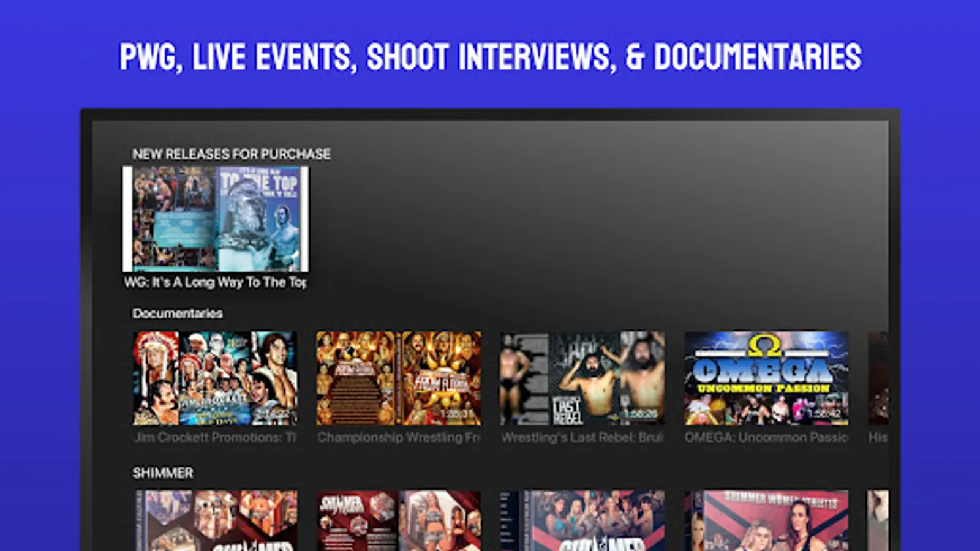The image size is (980, 551).
Task: Choose the third SHIMMER row thumbnail
Action: pos(582,520)
